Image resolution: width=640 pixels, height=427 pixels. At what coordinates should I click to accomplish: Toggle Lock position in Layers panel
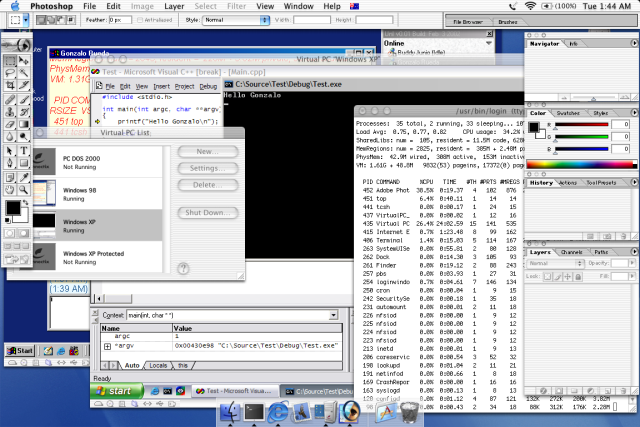[x=567, y=277]
